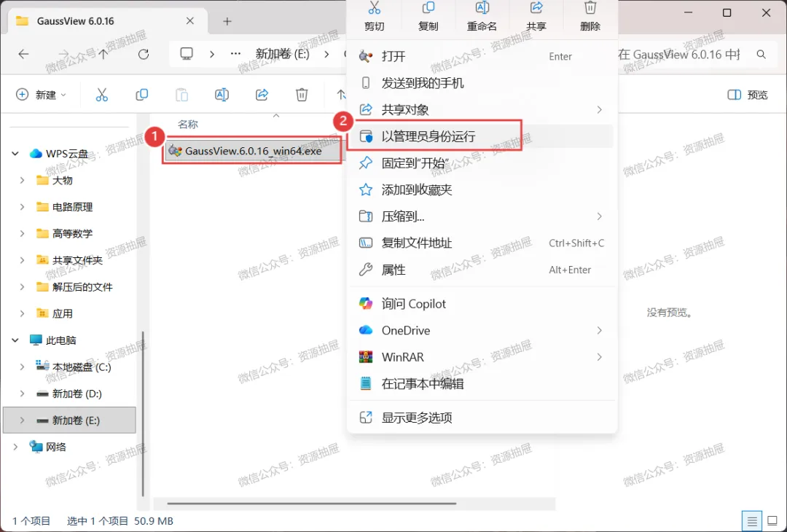
Task: Click toolbar Paste icon
Action: (x=181, y=94)
